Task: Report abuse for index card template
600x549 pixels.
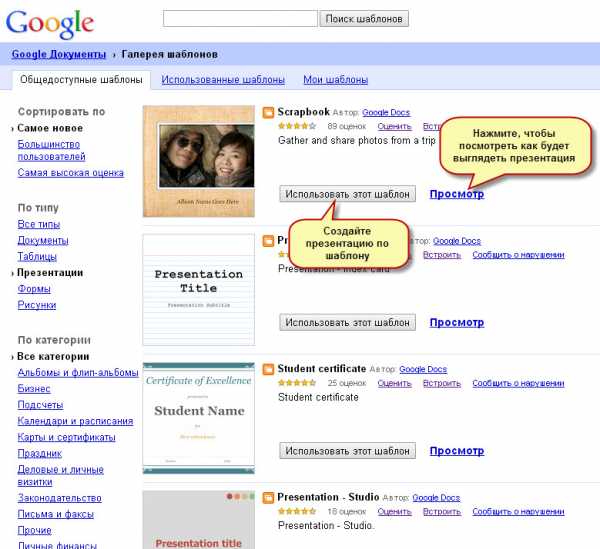Action: coord(518,255)
